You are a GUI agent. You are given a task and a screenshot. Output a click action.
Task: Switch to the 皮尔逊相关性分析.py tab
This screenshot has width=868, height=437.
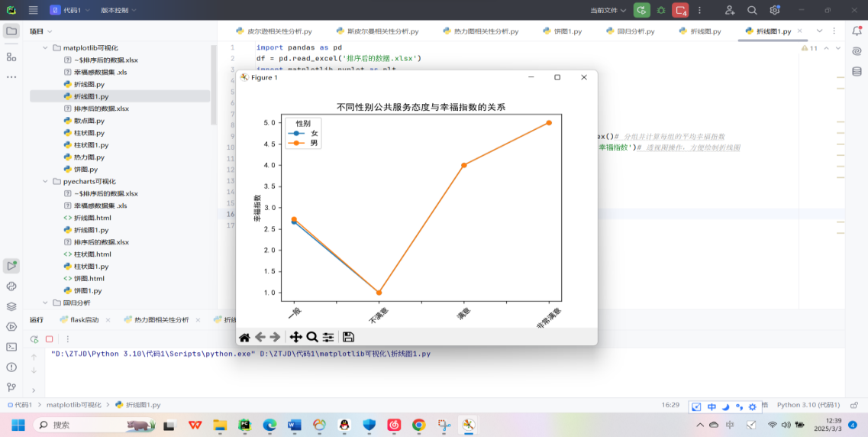click(273, 31)
